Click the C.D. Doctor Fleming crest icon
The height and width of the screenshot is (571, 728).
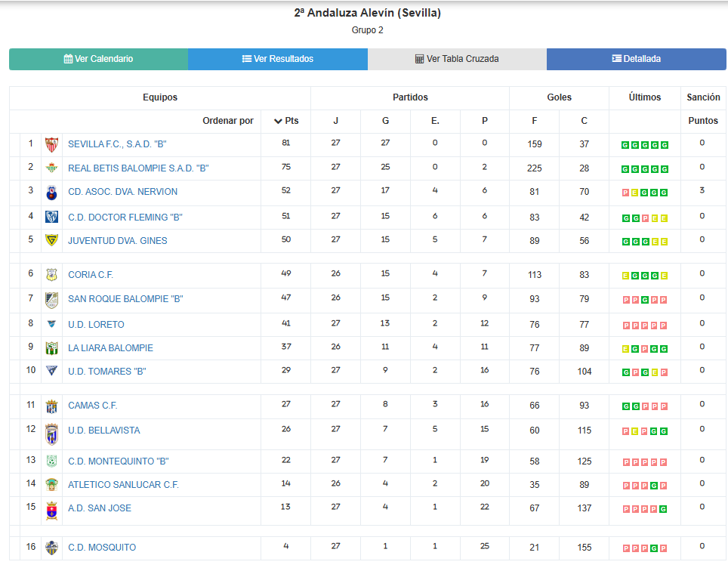point(51,217)
